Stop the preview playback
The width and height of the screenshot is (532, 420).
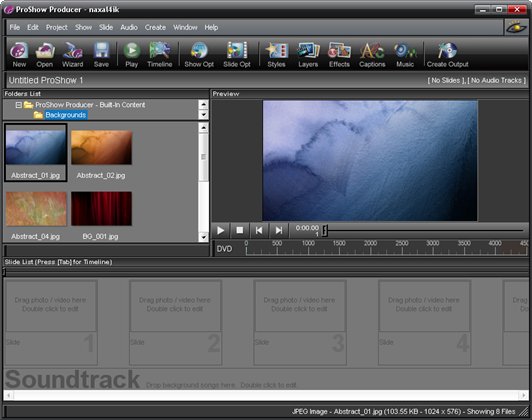[240, 231]
